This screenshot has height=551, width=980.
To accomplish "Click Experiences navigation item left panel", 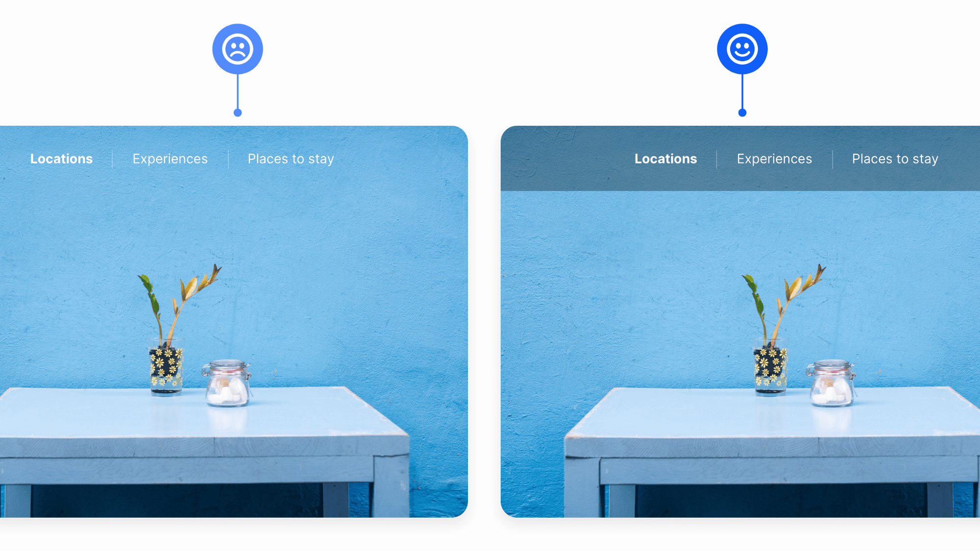I will tap(170, 159).
